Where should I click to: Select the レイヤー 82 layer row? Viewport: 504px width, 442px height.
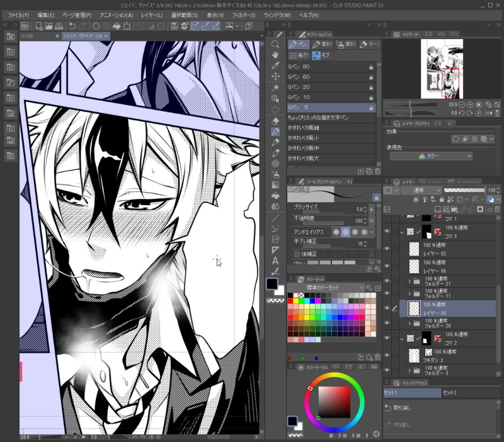pos(447,249)
